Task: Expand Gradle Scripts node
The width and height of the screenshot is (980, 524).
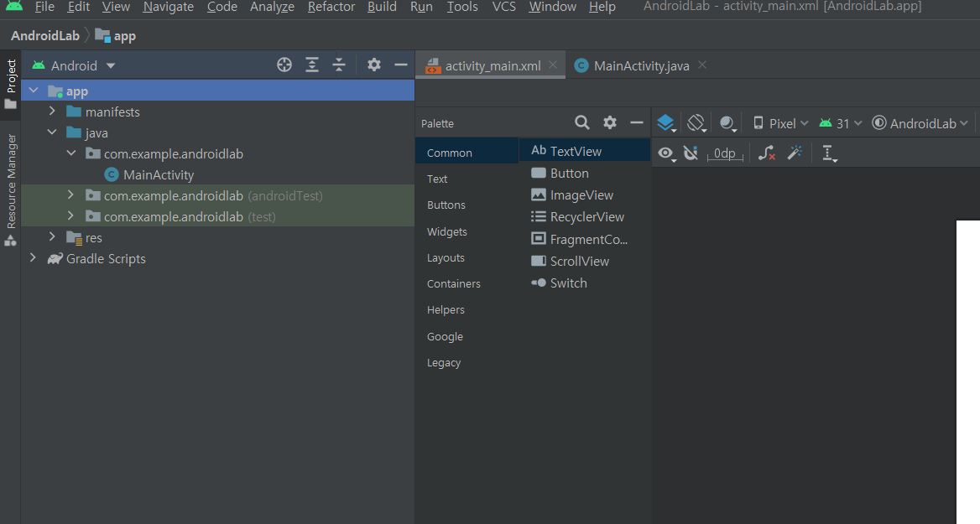Action: (x=33, y=258)
